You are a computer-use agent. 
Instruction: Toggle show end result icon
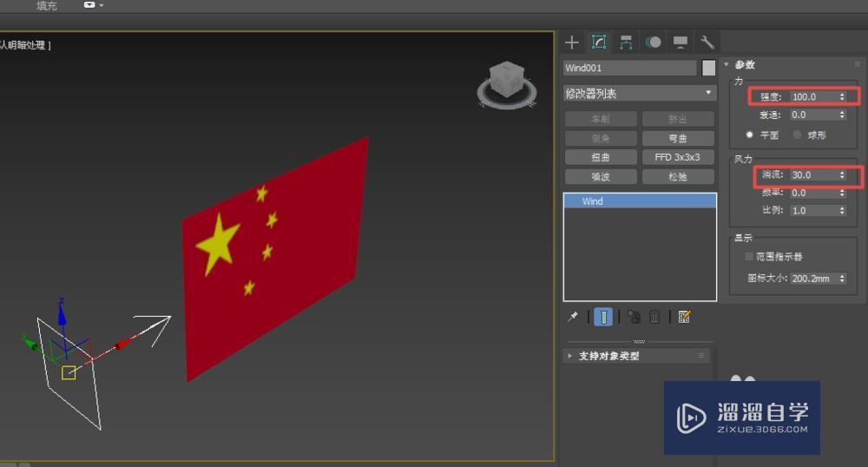pos(603,317)
